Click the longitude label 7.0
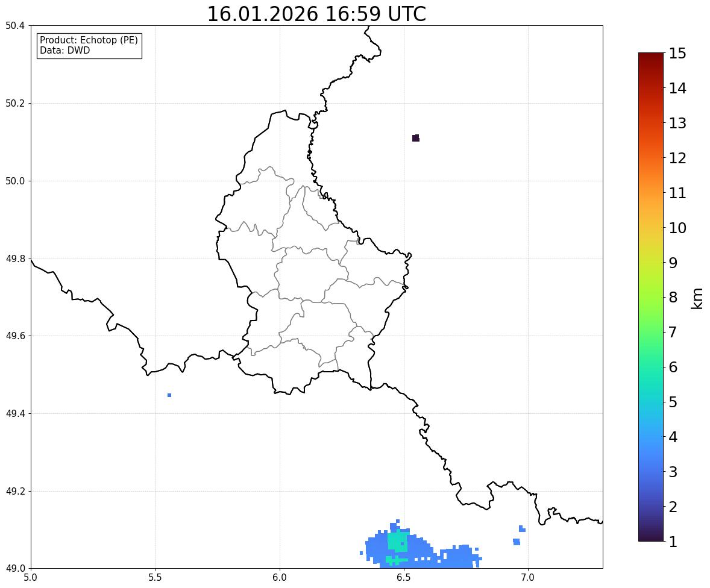 click(x=528, y=578)
